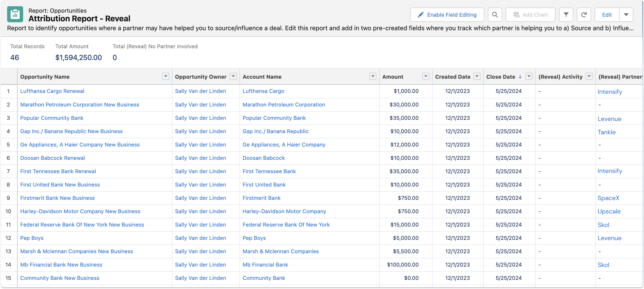Click the Close Date sort arrow
The height and width of the screenshot is (289, 644).
pyautogui.click(x=520, y=77)
